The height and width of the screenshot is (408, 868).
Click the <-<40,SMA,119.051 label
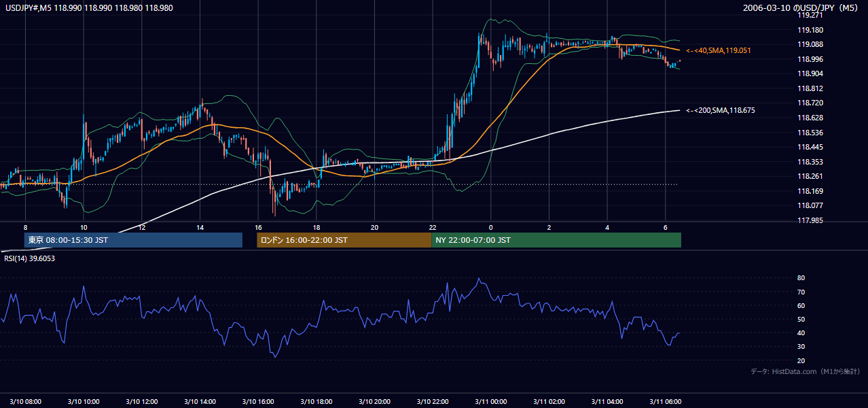tap(718, 50)
